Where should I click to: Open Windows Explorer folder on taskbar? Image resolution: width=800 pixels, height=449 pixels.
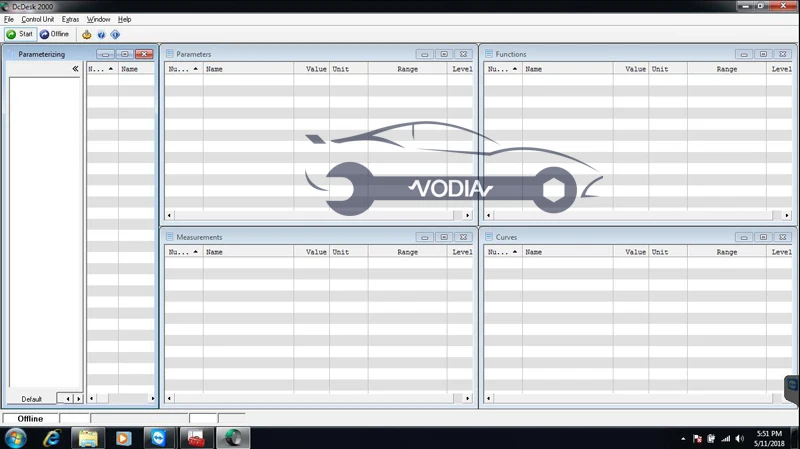pyautogui.click(x=88, y=438)
